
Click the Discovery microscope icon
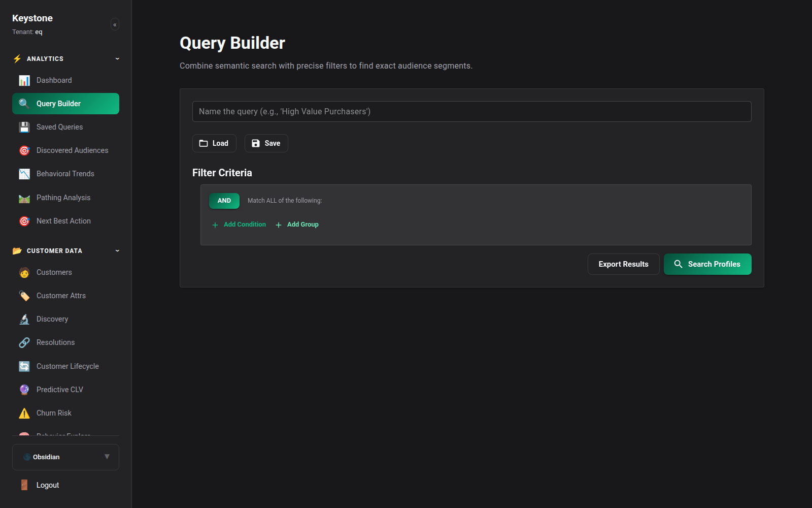pos(24,319)
